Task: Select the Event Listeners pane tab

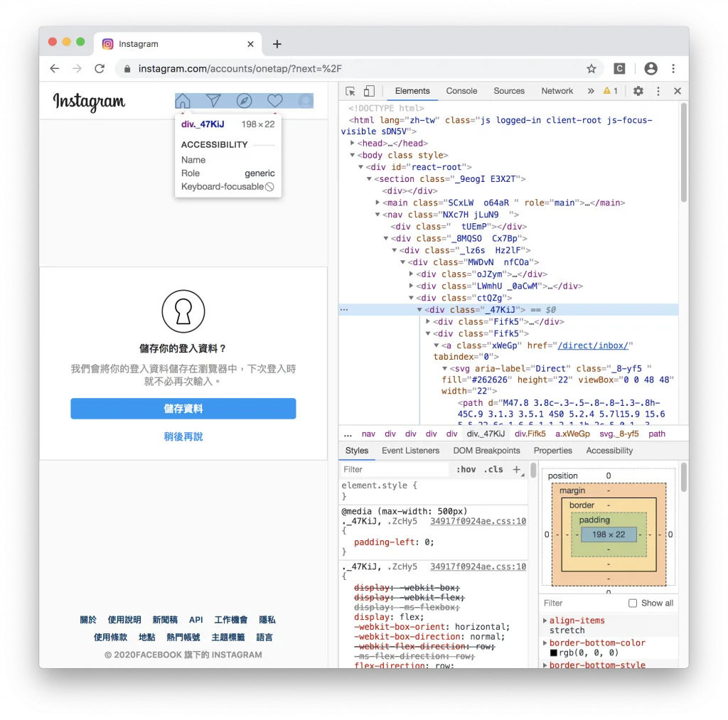Action: pos(410,451)
